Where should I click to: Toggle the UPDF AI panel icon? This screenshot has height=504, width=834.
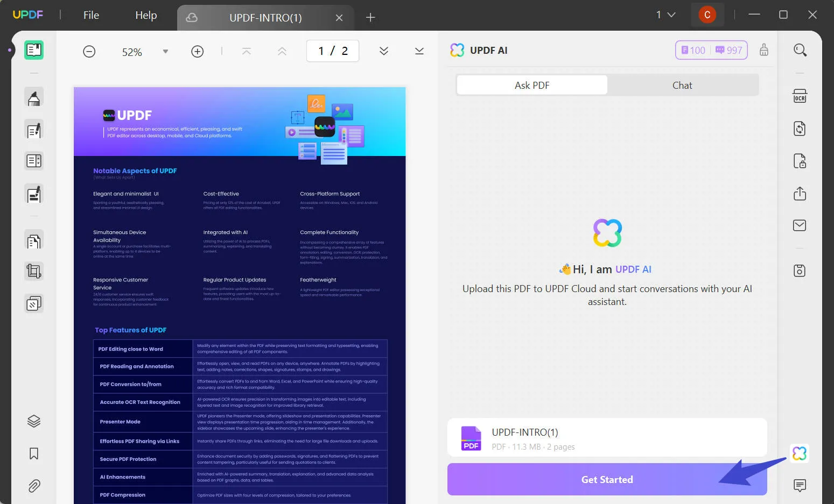(800, 453)
